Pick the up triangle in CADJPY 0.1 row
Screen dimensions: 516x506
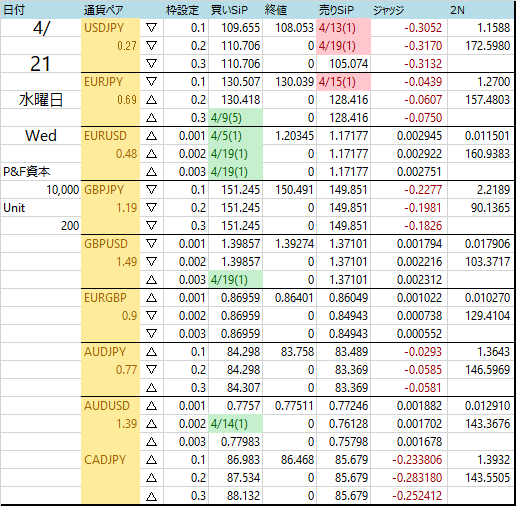(x=152, y=460)
